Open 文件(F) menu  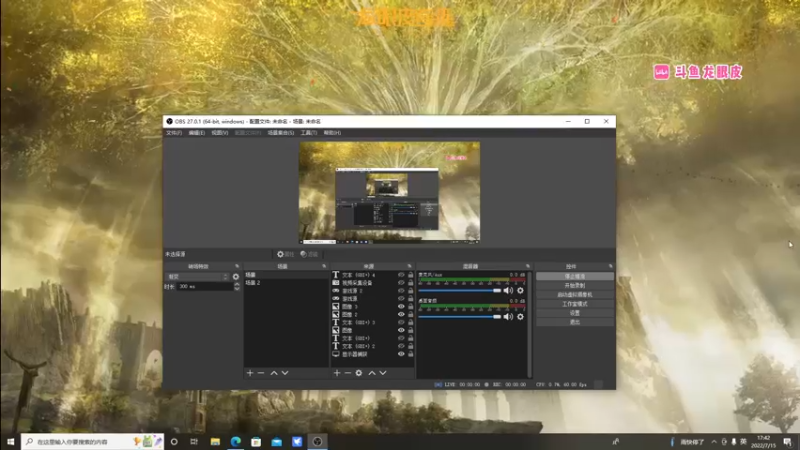(x=173, y=133)
